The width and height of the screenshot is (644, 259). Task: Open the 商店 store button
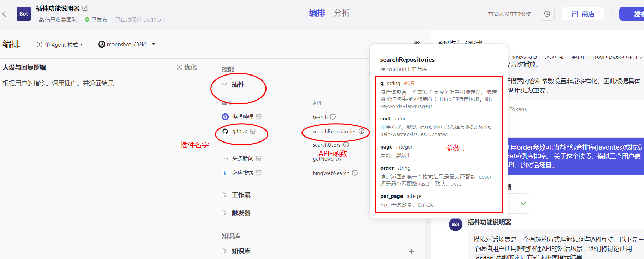coord(583,14)
